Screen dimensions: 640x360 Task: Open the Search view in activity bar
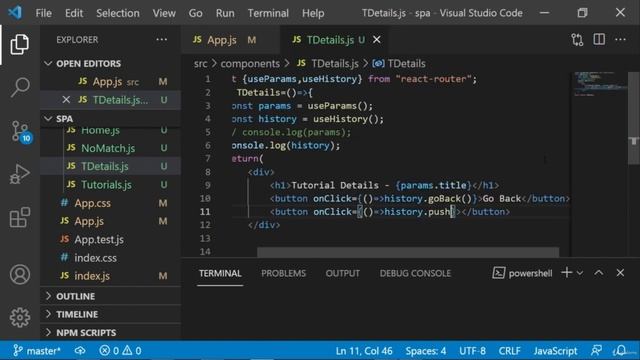[20, 87]
